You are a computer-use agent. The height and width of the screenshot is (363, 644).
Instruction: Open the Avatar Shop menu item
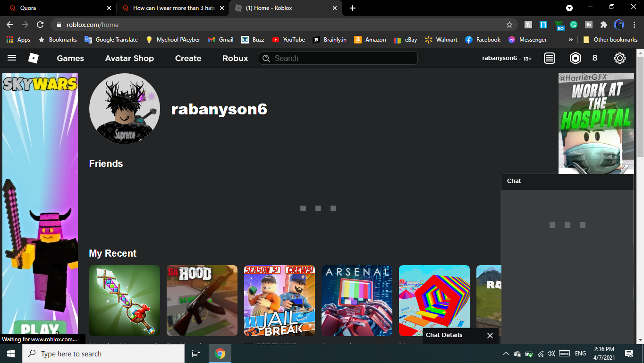pyautogui.click(x=129, y=58)
